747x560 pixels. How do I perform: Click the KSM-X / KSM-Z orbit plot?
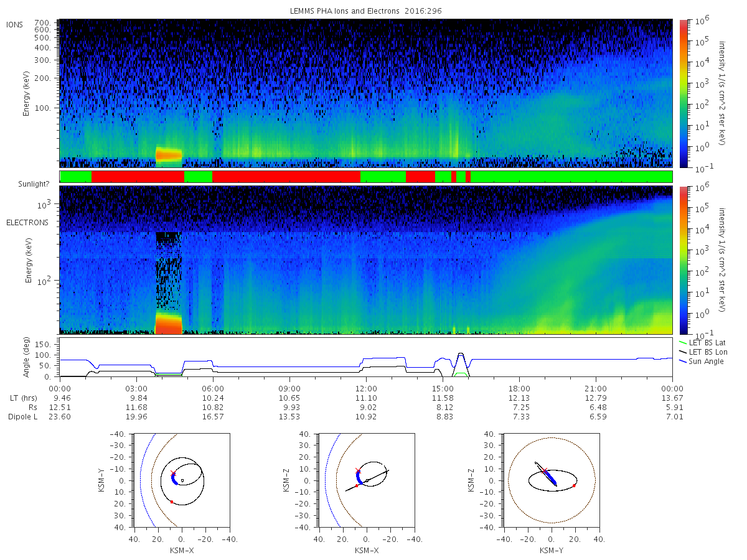(366, 480)
